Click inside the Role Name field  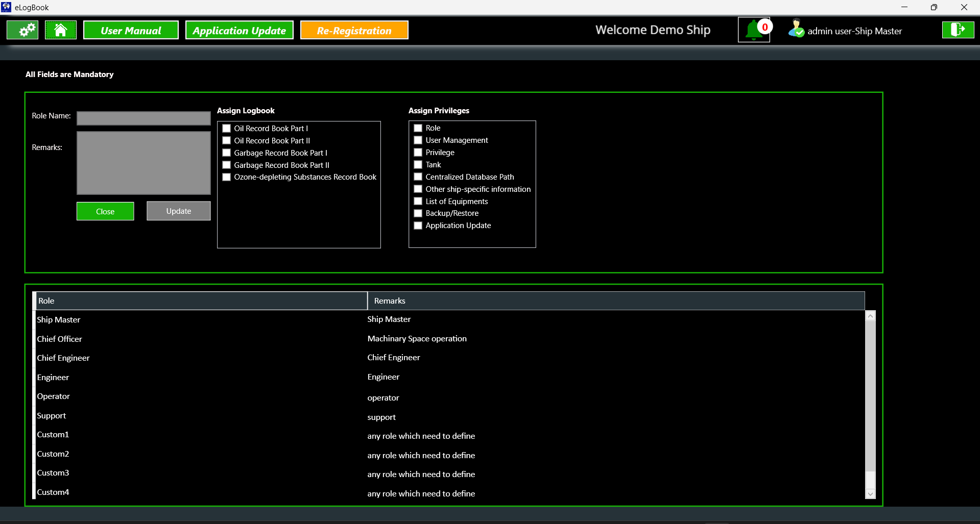pos(143,118)
